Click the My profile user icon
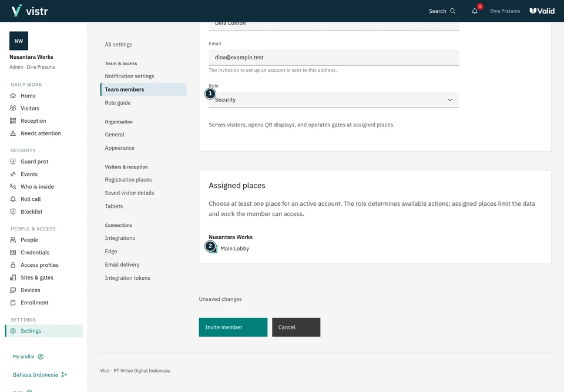 [41, 357]
